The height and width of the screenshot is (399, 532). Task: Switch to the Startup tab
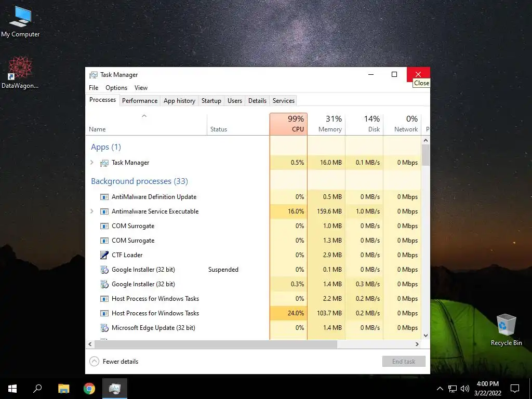pos(211,101)
